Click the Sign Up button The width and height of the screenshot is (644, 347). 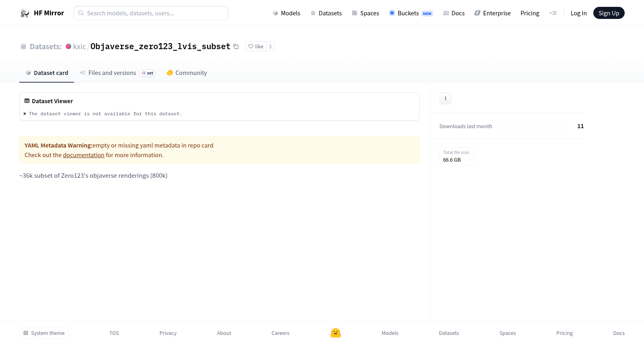click(609, 13)
